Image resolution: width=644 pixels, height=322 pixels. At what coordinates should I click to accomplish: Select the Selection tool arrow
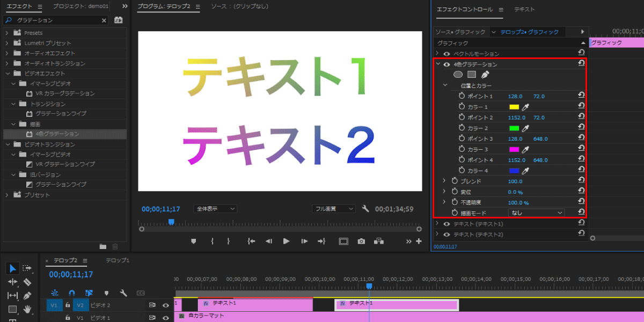coord(13,268)
